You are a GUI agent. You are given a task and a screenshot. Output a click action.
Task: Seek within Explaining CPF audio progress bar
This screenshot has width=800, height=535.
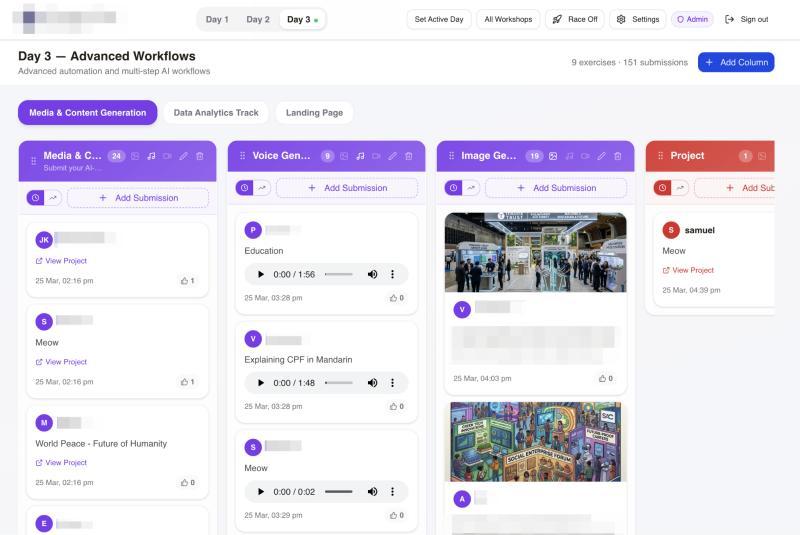pyautogui.click(x=339, y=383)
